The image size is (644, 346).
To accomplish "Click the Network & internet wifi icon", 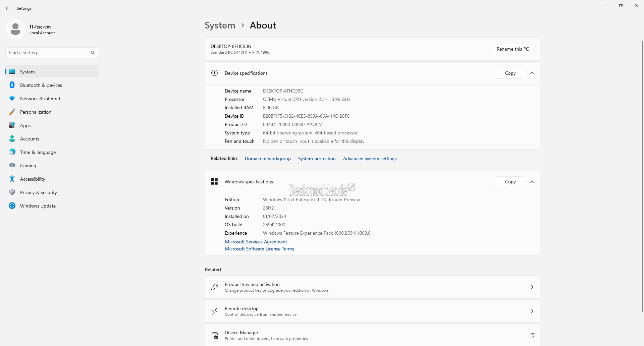I will click(x=12, y=99).
